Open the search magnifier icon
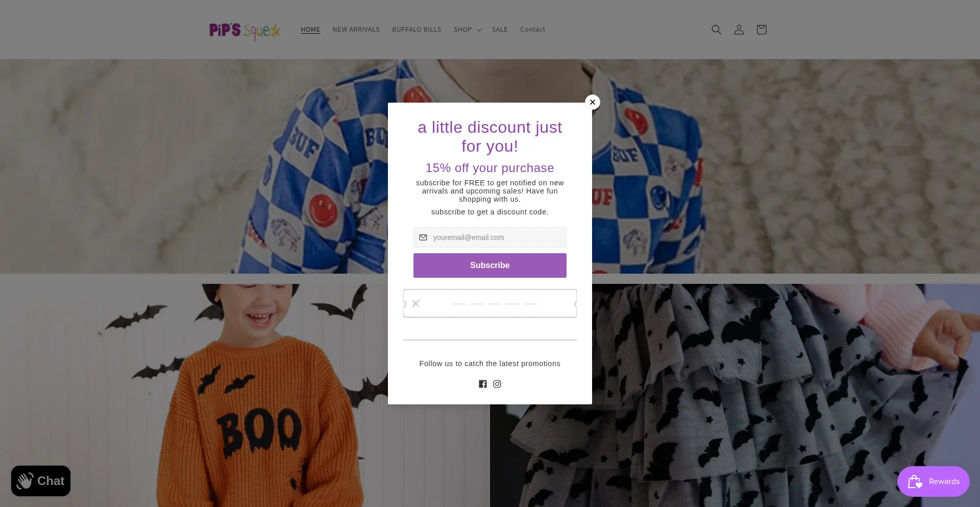 pyautogui.click(x=716, y=30)
